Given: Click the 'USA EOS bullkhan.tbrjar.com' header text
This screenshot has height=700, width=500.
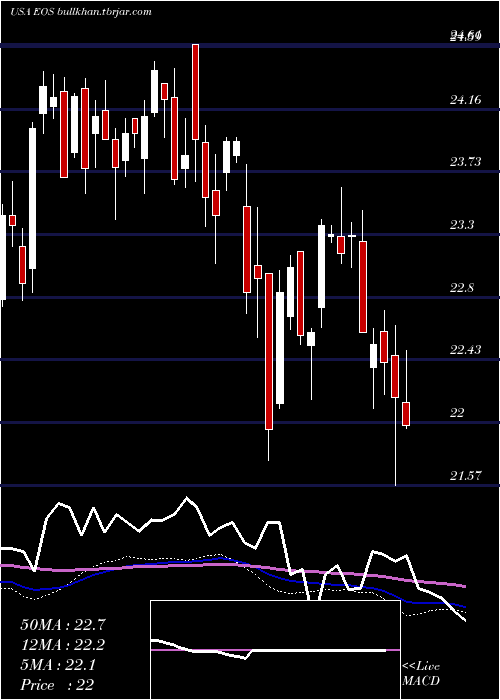Looking at the screenshot, I should (81, 12).
